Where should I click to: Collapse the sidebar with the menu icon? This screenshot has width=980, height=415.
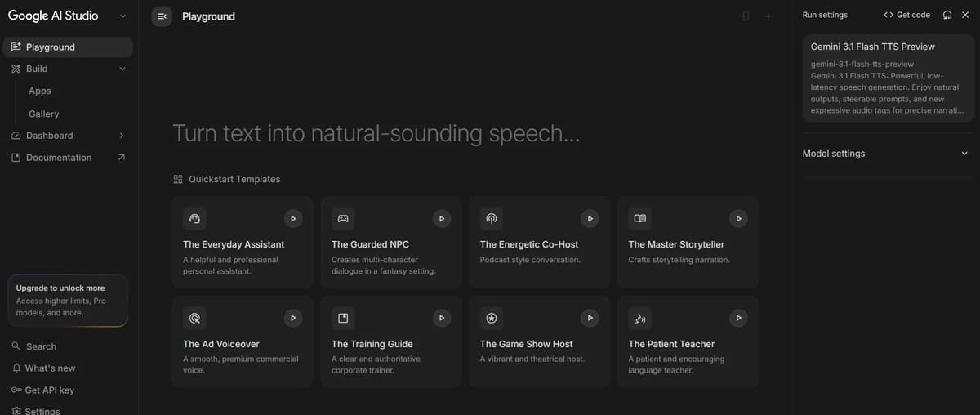point(162,16)
